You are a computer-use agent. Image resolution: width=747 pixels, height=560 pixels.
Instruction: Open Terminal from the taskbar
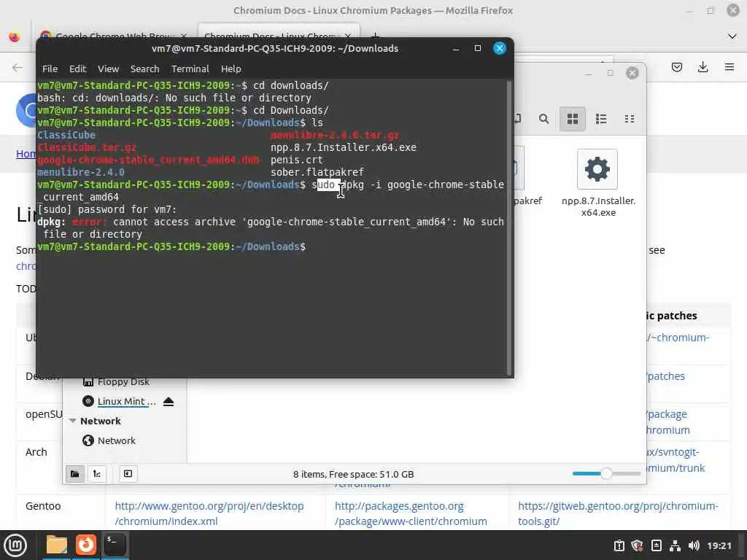(115, 545)
